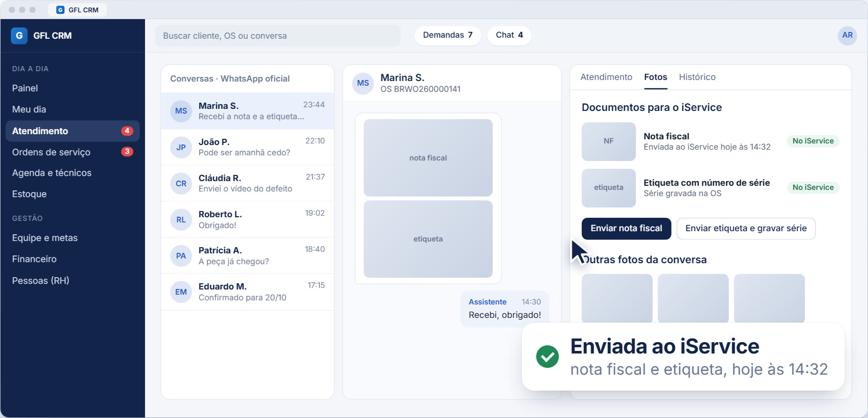Screen dimensions: 868x418
Task: Click the NF document thumbnail
Action: pos(609,141)
